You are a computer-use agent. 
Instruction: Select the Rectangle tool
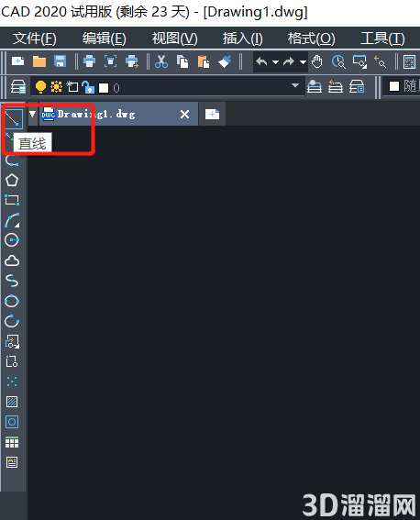tap(12, 200)
